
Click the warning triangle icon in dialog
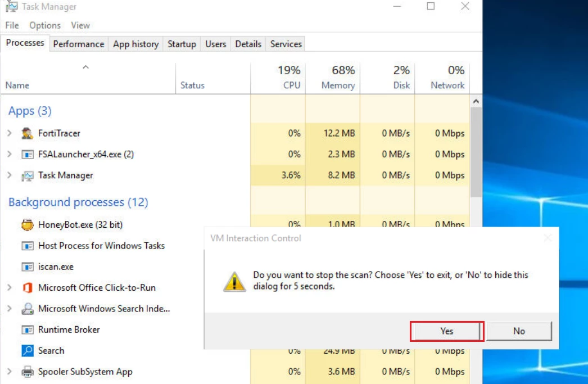coord(234,282)
